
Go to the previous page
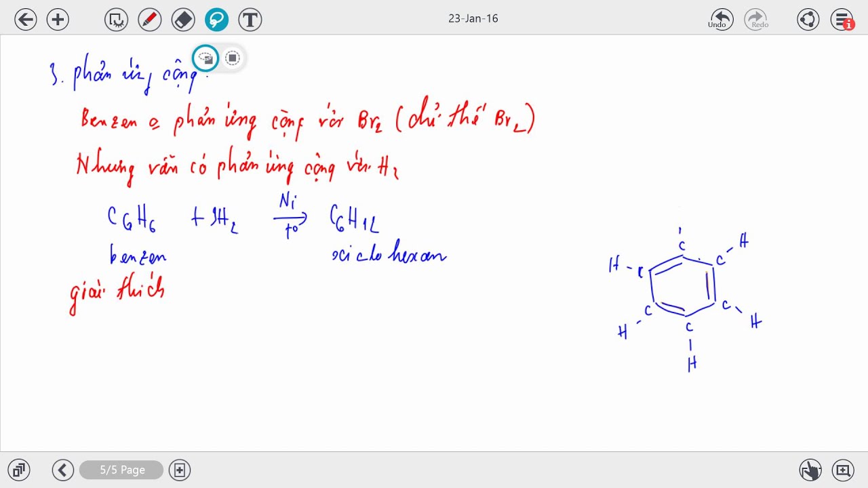click(x=63, y=470)
